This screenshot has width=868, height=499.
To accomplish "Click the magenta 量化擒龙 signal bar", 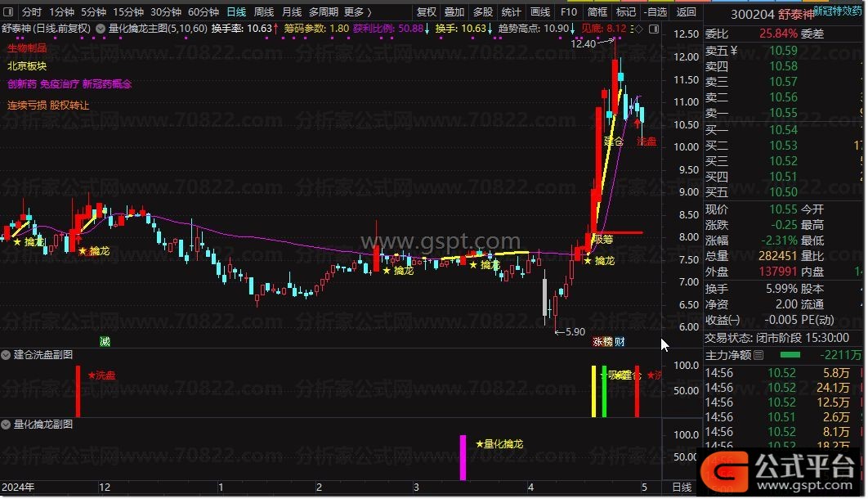I will pos(463,457).
